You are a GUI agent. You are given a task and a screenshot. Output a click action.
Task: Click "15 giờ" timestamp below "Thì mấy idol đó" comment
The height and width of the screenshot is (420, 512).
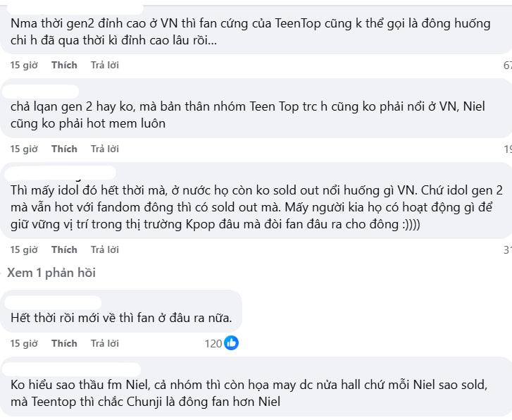tap(24, 249)
